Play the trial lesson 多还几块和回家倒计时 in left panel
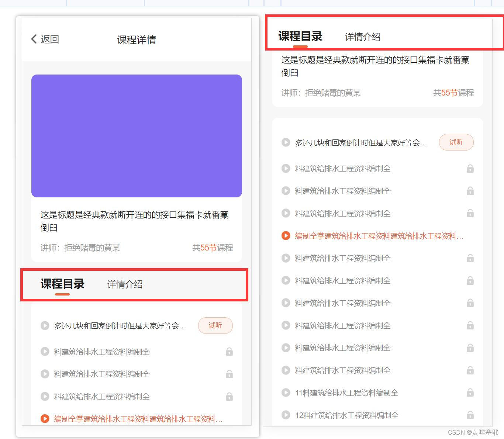 (45, 325)
